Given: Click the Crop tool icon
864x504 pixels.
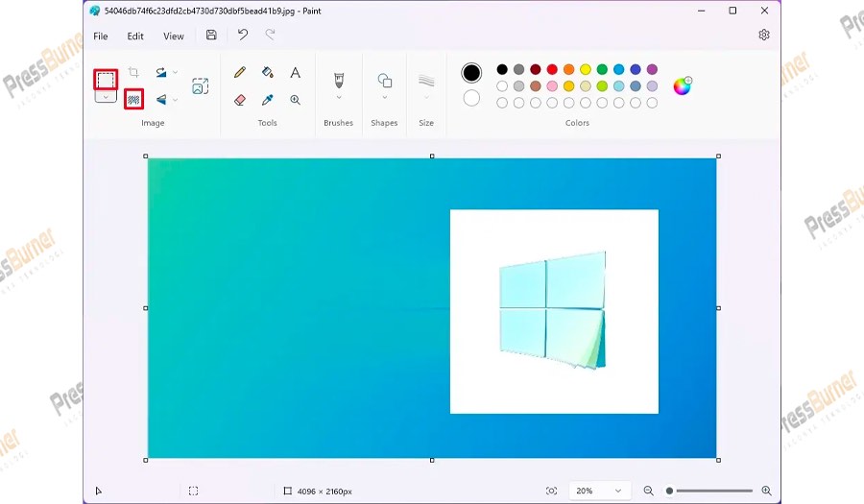Looking at the screenshot, I should click(133, 73).
